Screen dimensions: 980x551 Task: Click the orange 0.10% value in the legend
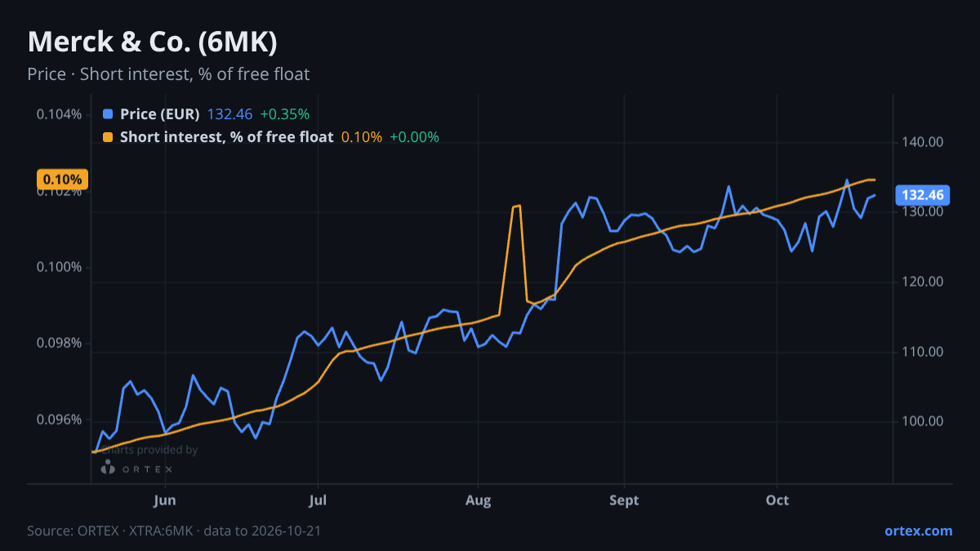[362, 137]
